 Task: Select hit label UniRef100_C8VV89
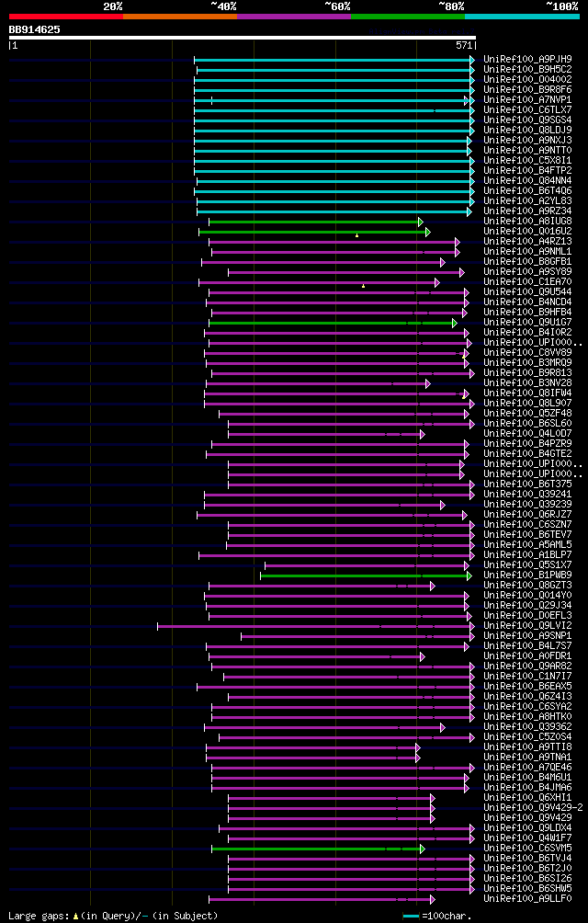point(527,353)
